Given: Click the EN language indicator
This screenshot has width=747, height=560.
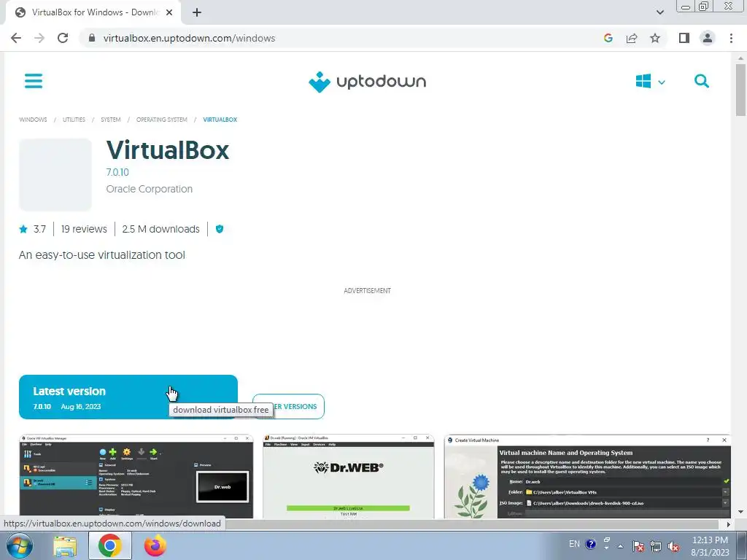Looking at the screenshot, I should click(575, 544).
